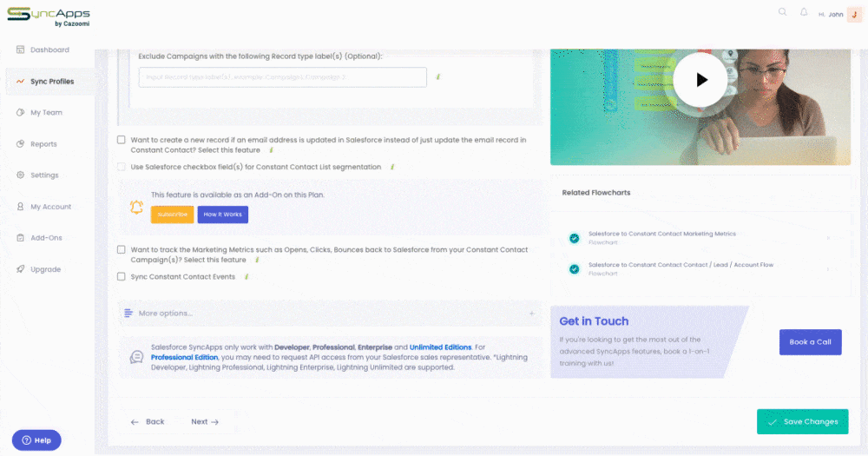The height and width of the screenshot is (456, 868).
Task: Open My Team menu item
Action: point(47,112)
